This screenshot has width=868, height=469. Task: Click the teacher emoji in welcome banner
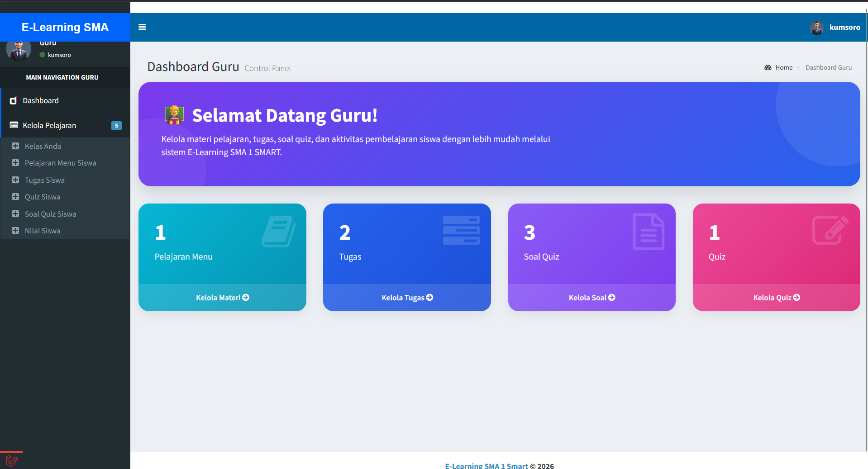(x=174, y=115)
